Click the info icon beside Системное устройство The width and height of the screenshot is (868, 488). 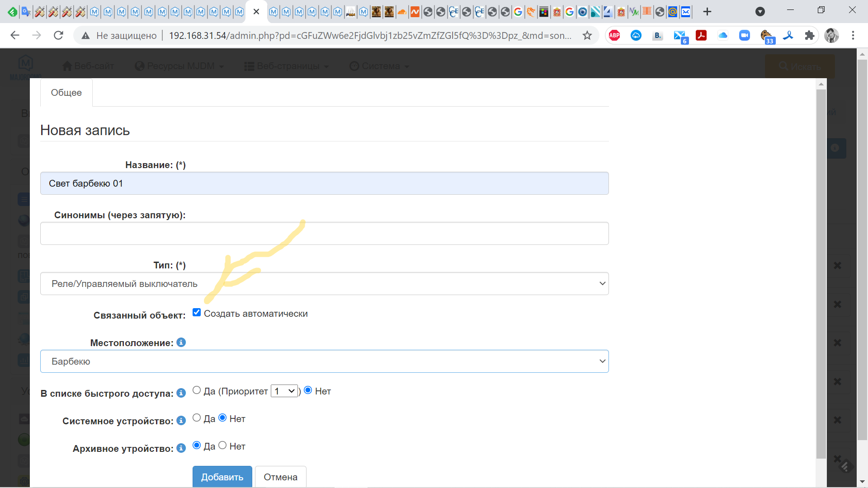181,421
